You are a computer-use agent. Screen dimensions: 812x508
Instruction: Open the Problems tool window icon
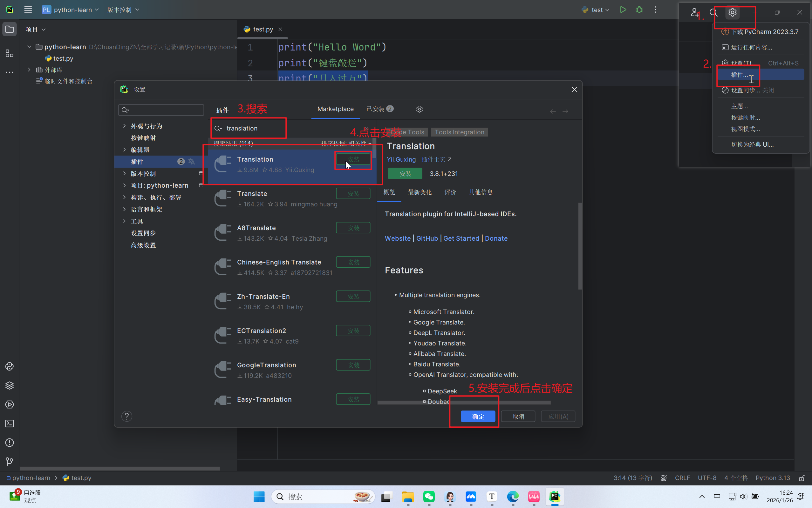coord(10,443)
